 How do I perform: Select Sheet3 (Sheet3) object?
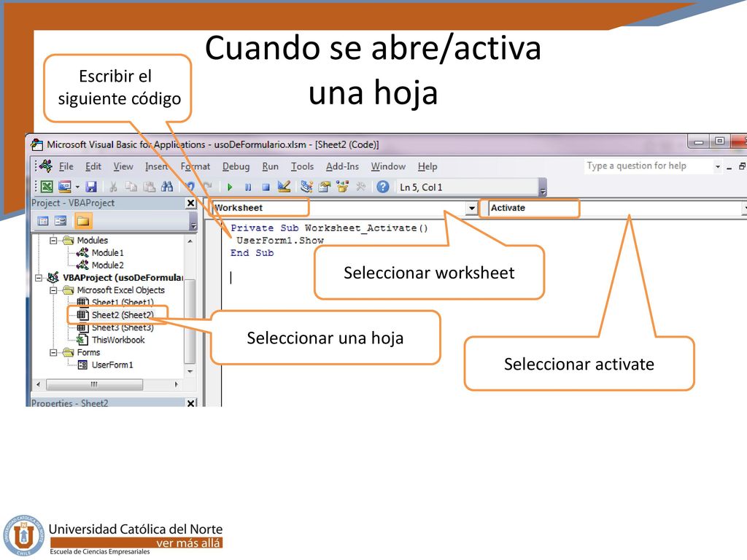point(123,327)
